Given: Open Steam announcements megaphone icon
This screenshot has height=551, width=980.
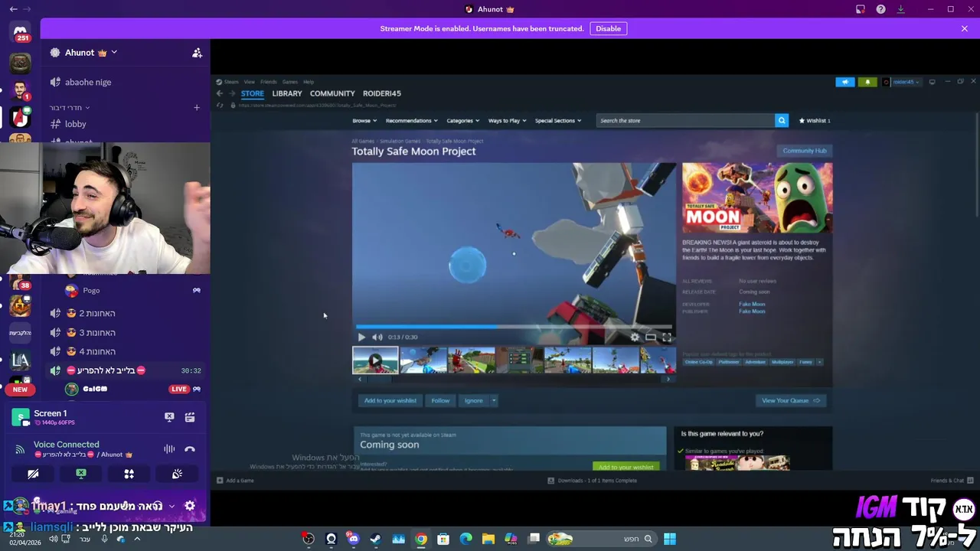Looking at the screenshot, I should [845, 82].
